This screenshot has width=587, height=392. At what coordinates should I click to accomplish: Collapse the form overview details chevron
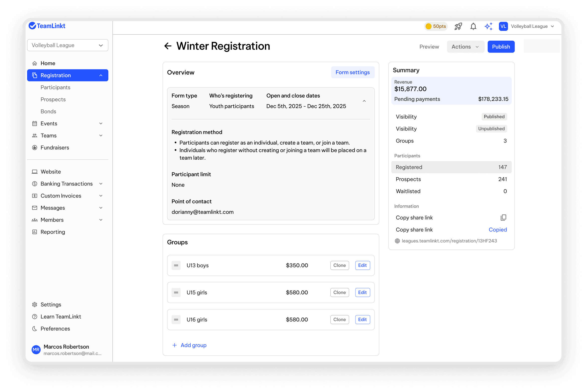(364, 101)
